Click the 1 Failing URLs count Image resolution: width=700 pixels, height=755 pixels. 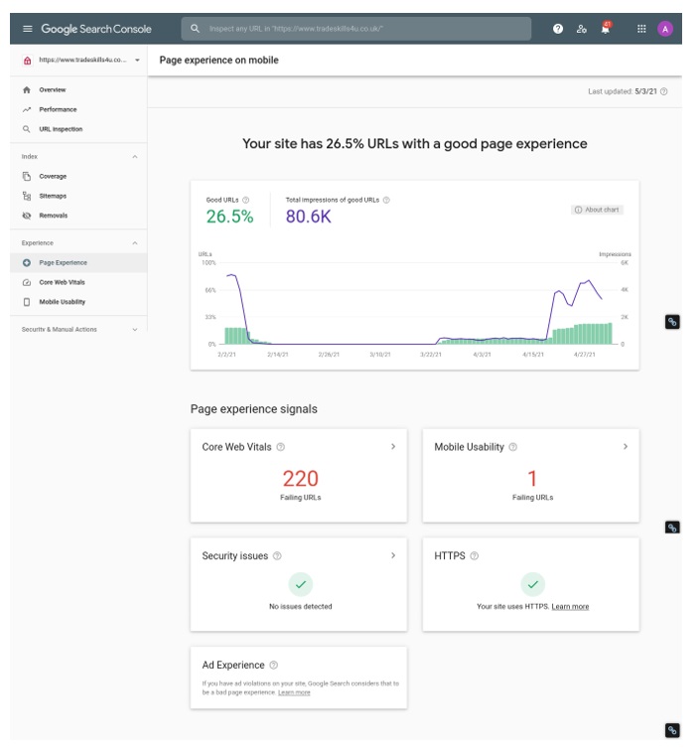tap(532, 485)
